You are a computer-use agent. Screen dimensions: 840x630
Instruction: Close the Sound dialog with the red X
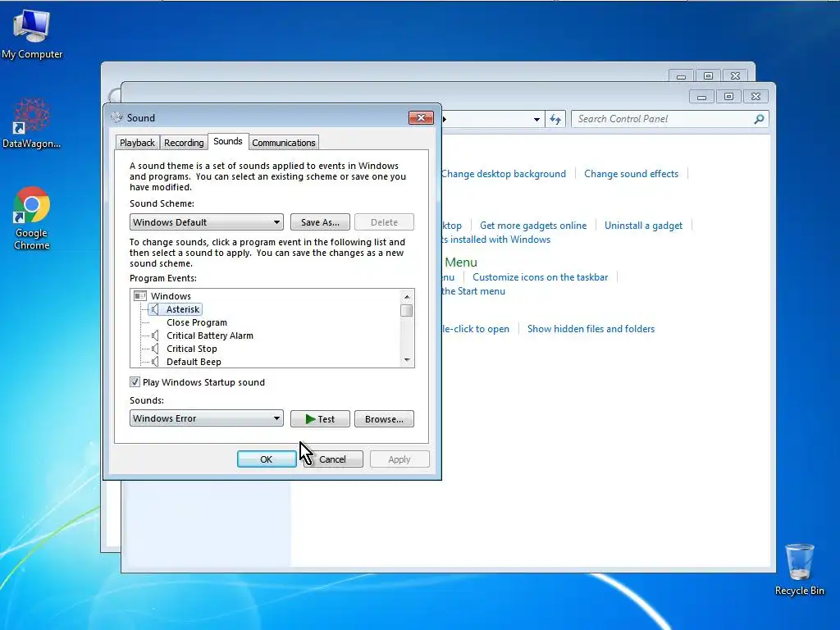click(x=421, y=117)
